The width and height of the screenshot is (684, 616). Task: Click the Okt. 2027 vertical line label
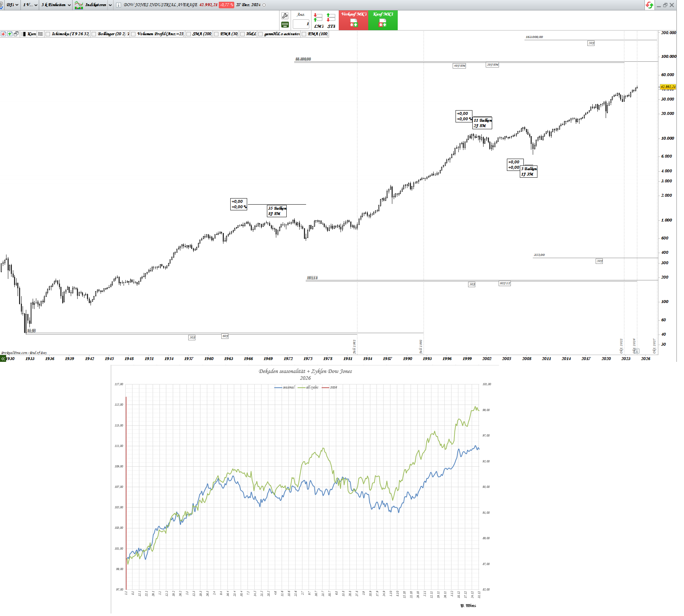click(654, 346)
